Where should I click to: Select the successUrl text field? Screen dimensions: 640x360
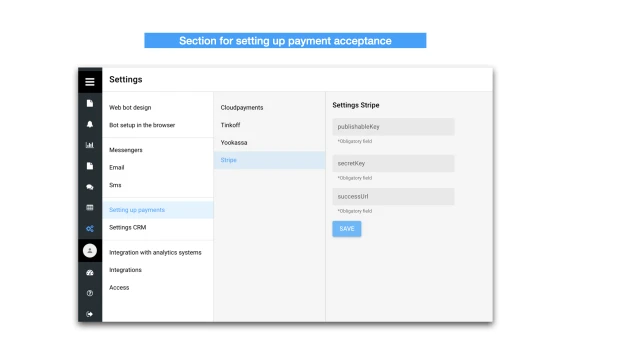(393, 196)
